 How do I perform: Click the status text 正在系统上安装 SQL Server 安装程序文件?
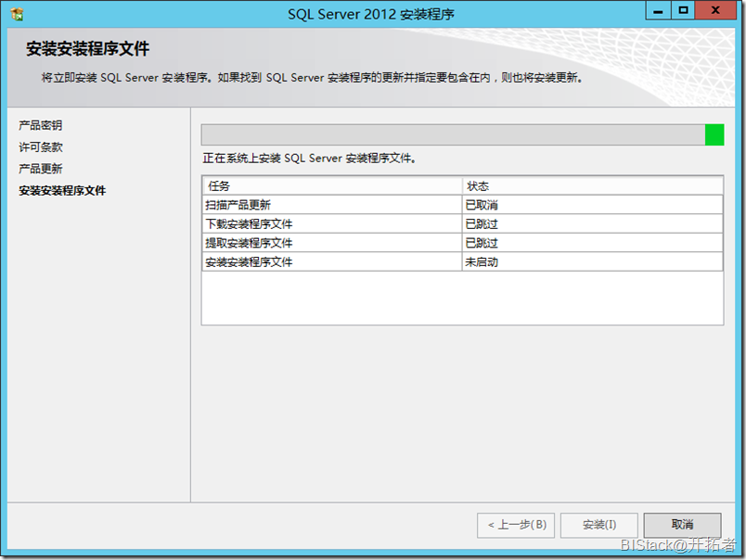point(309,159)
